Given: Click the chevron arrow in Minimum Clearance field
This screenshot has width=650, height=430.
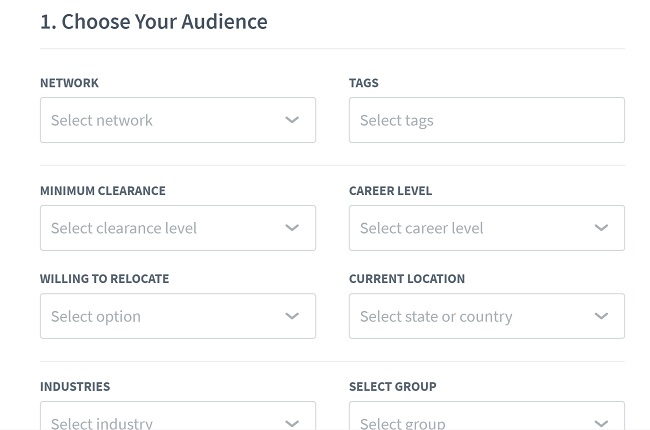Looking at the screenshot, I should (292, 228).
